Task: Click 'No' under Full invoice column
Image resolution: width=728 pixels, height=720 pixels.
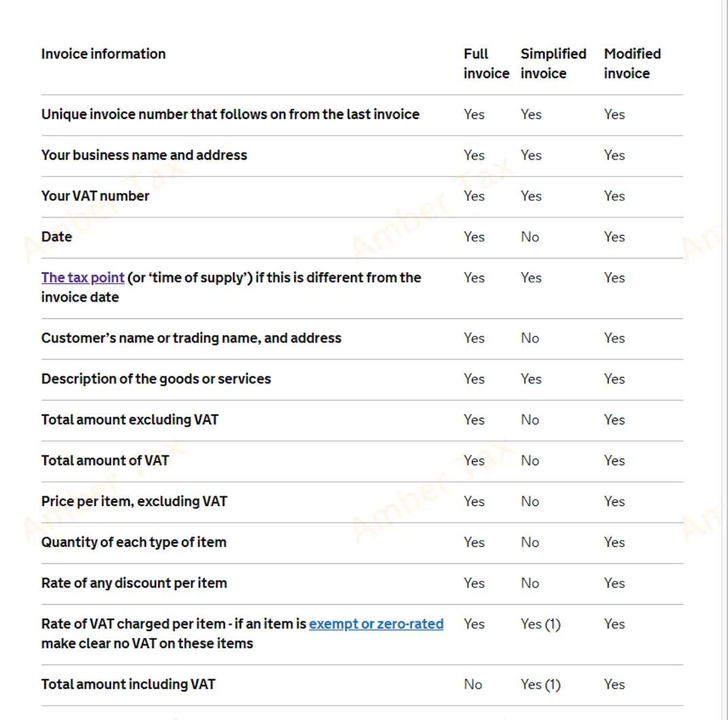Action: click(473, 684)
